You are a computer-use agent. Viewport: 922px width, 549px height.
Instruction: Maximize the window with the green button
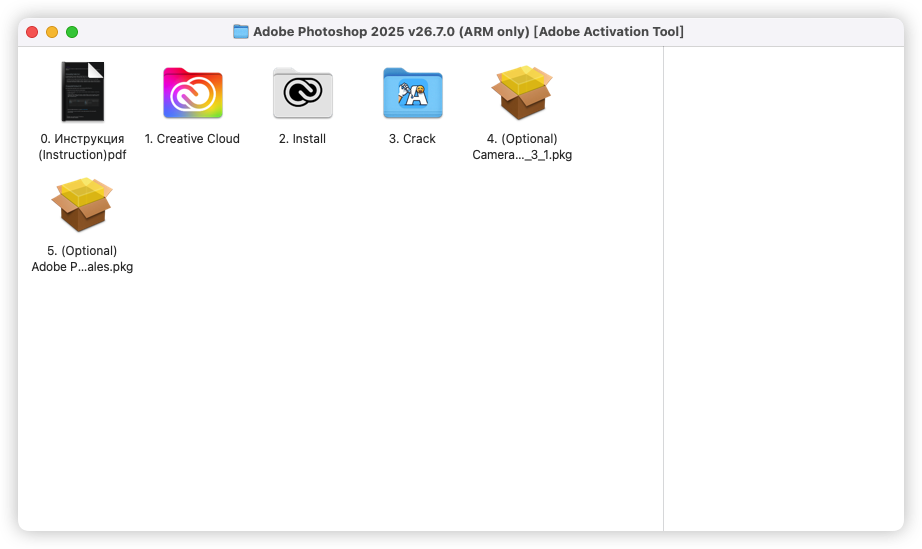pyautogui.click(x=72, y=32)
